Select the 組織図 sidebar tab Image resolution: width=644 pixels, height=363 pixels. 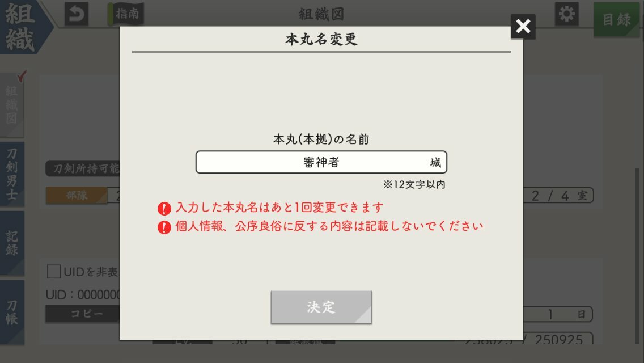[x=12, y=105]
